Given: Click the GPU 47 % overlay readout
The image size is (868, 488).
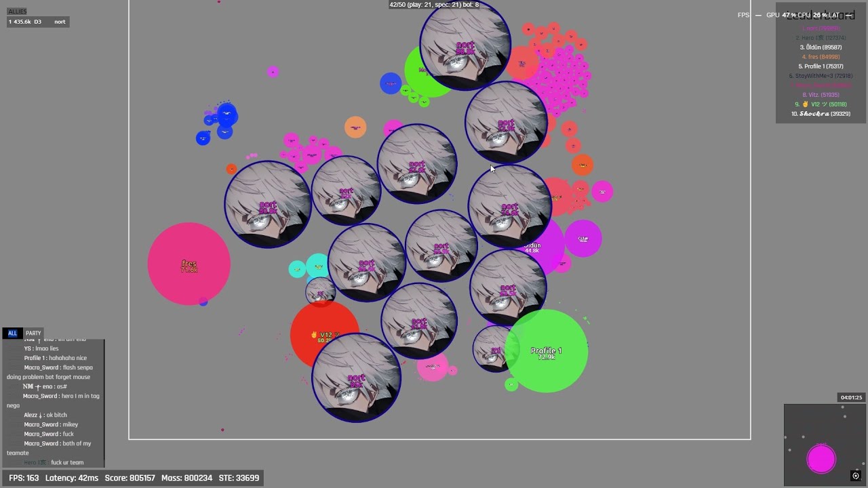Looking at the screenshot, I should (781, 15).
